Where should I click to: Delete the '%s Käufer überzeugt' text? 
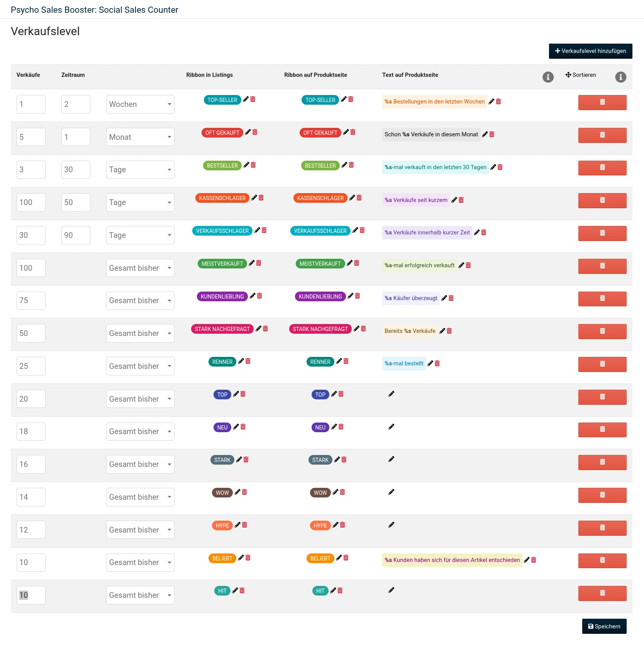pyautogui.click(x=451, y=298)
